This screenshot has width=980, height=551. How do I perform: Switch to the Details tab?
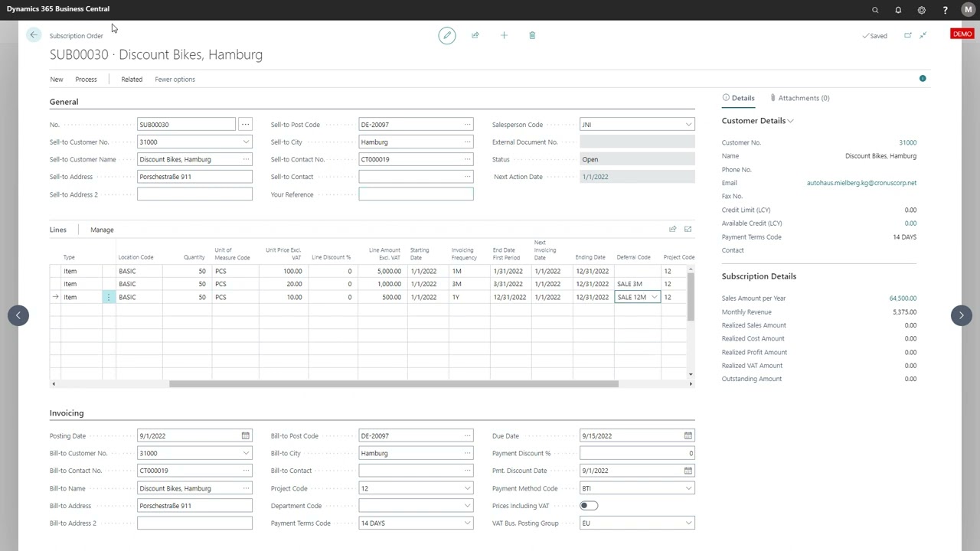pyautogui.click(x=739, y=98)
